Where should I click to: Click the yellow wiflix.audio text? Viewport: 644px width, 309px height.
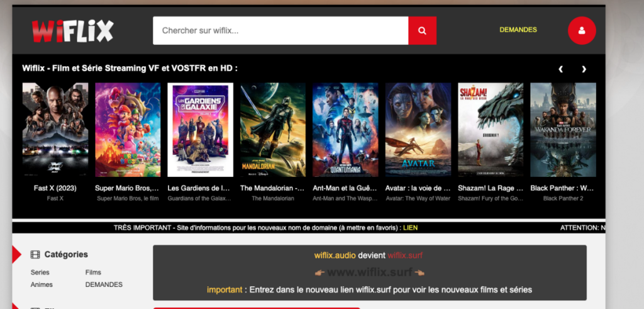[x=335, y=256]
